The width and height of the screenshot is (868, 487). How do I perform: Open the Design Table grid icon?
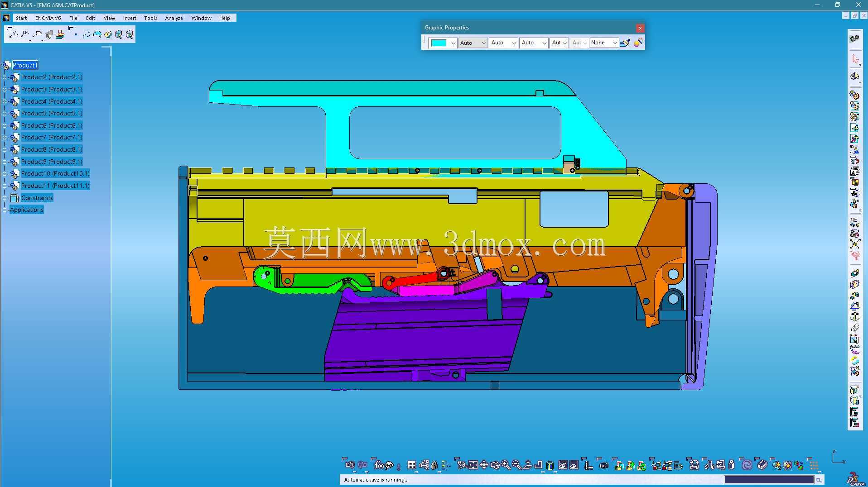tap(412, 465)
